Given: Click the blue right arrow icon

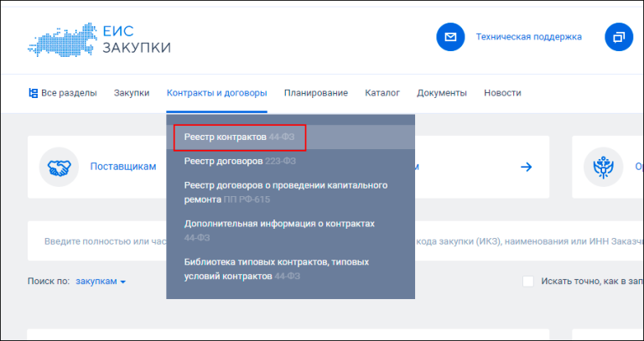Looking at the screenshot, I should (x=526, y=167).
